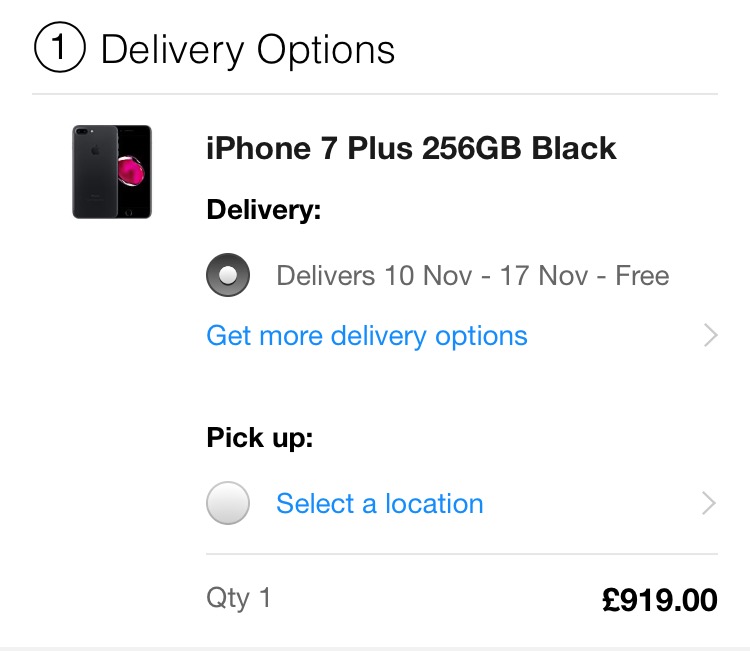Click the Pick up: section label
Image resolution: width=750 pixels, height=651 pixels.
coord(260,438)
